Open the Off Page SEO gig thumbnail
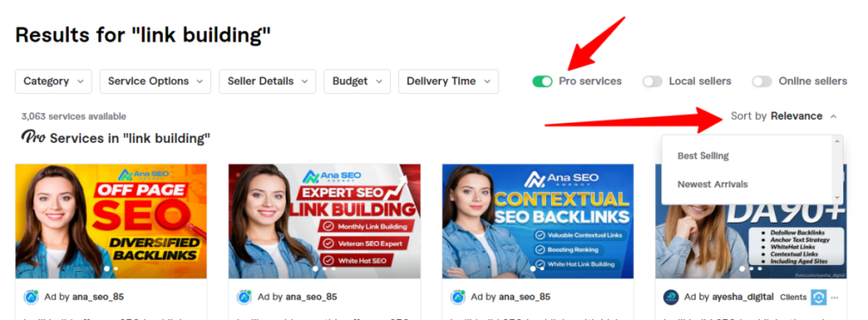 (x=111, y=221)
